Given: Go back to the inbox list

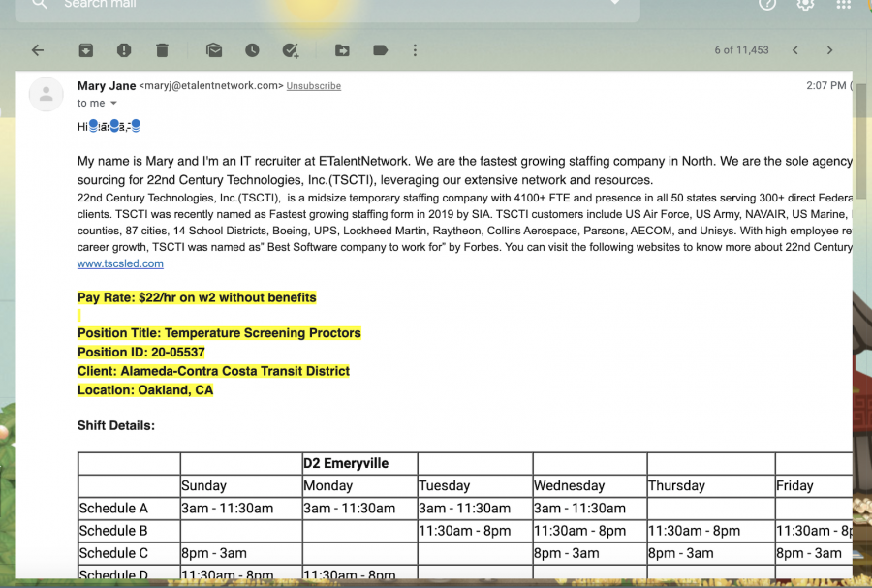Looking at the screenshot, I should pyautogui.click(x=38, y=50).
